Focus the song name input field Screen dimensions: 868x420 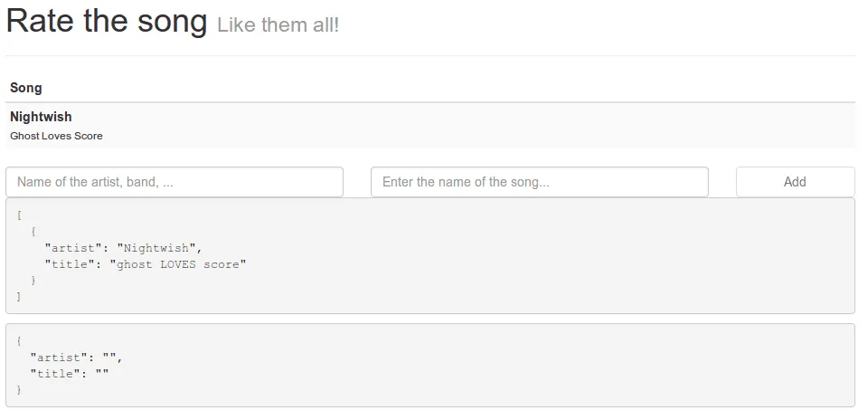coord(540,182)
